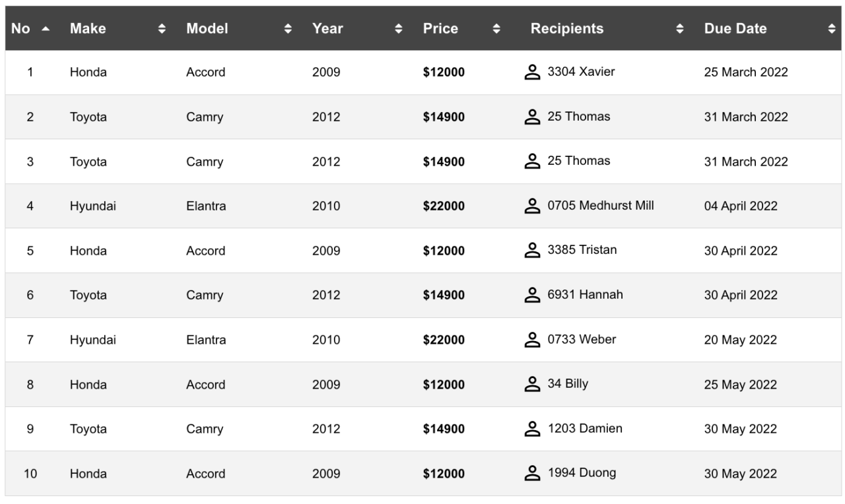
Task: Click the person icon beside 3304 Xavier
Action: point(532,72)
